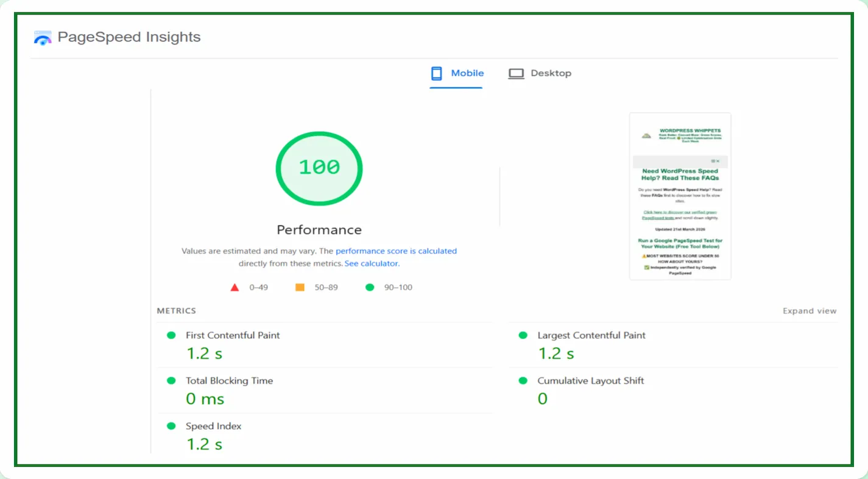Click the PageSpeed Insights title text

click(x=129, y=37)
